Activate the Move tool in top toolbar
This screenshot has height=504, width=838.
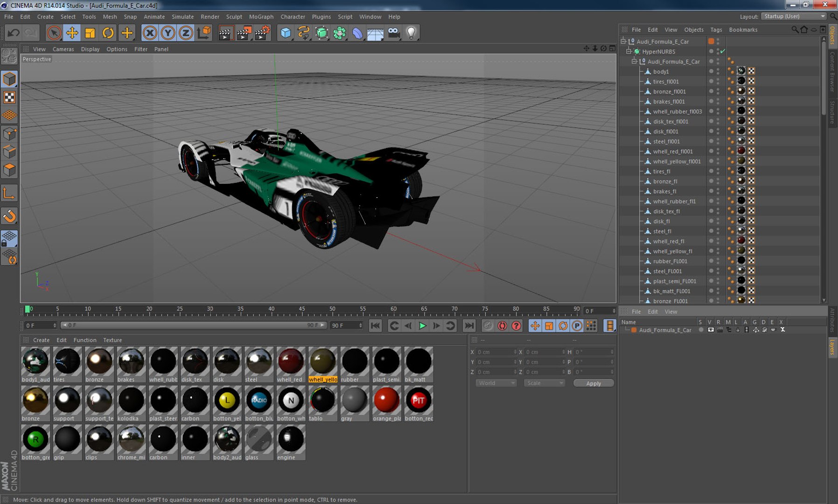tap(72, 33)
